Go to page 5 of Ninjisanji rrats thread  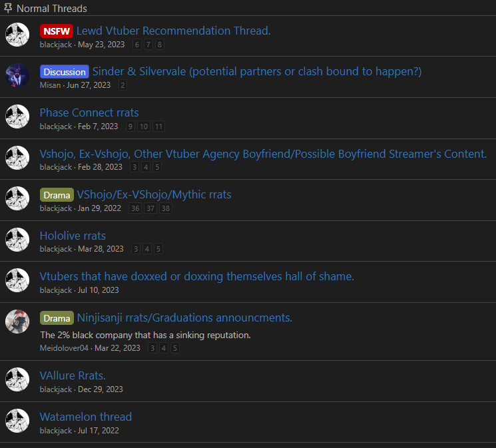click(175, 348)
